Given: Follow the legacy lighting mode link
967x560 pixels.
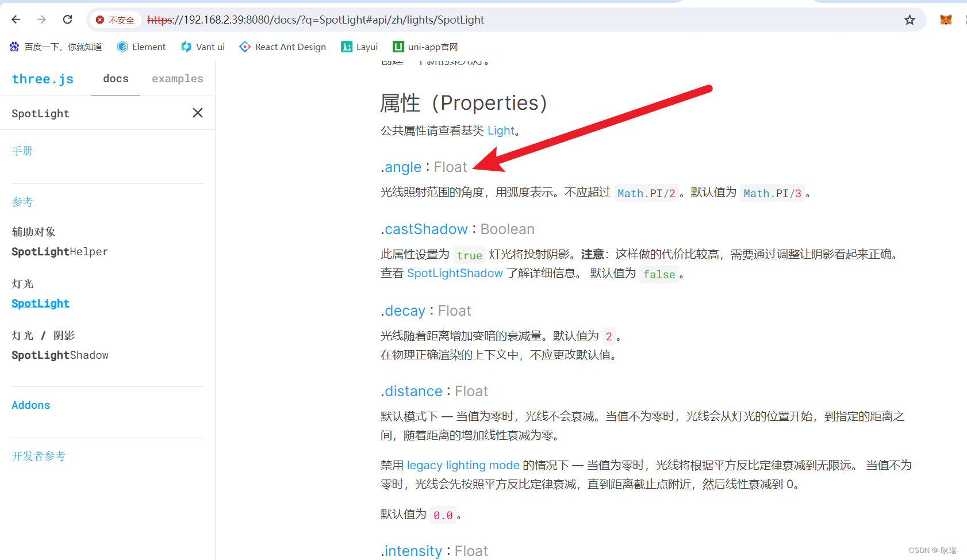Looking at the screenshot, I should (463, 465).
